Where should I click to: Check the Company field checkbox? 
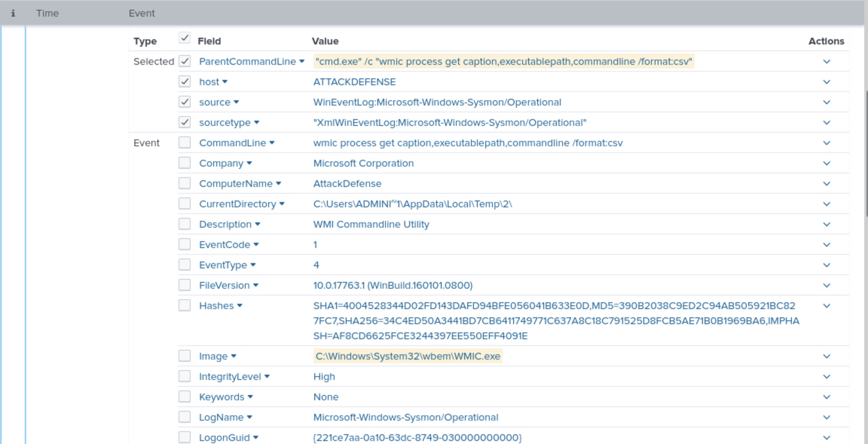tap(184, 163)
